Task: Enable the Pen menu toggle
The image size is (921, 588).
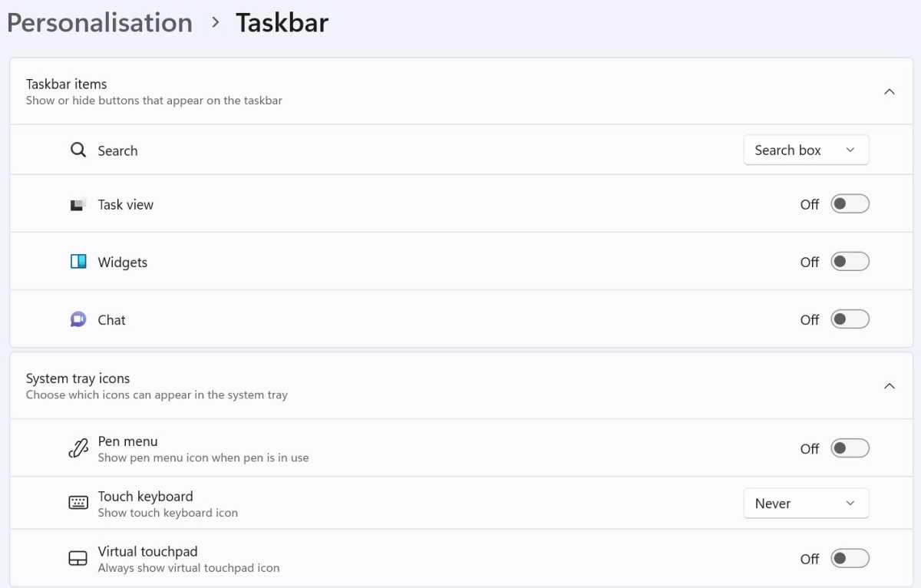Action: tap(850, 448)
